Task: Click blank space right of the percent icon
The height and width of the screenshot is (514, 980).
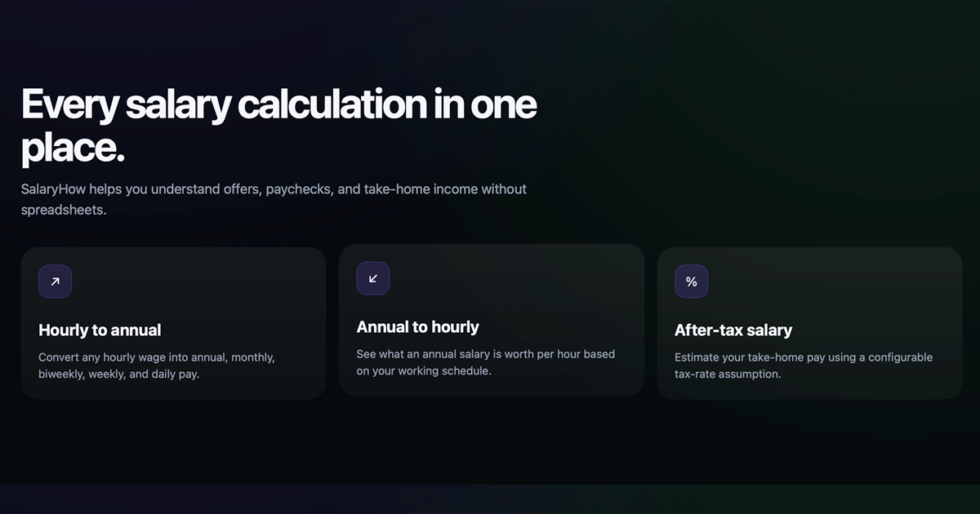Action: coord(833,281)
